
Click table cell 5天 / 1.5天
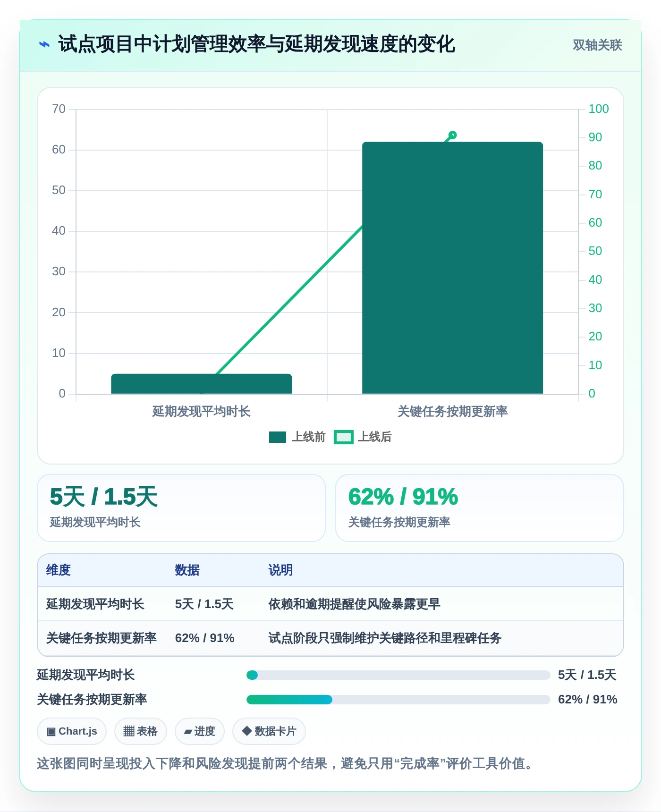click(204, 604)
